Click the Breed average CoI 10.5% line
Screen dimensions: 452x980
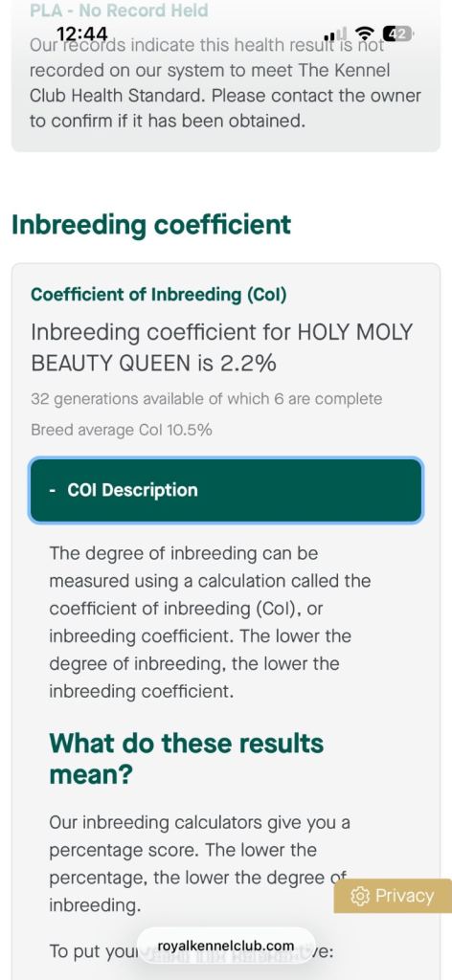pos(122,430)
